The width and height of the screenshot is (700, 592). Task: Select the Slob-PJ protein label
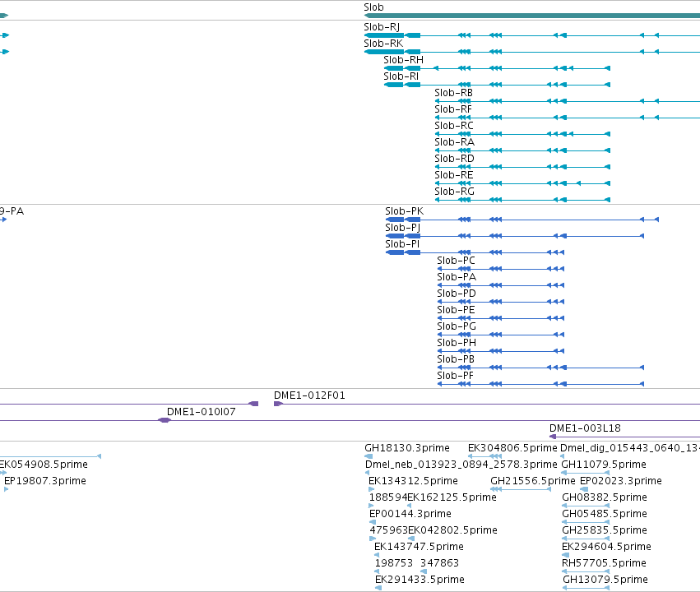click(x=403, y=228)
